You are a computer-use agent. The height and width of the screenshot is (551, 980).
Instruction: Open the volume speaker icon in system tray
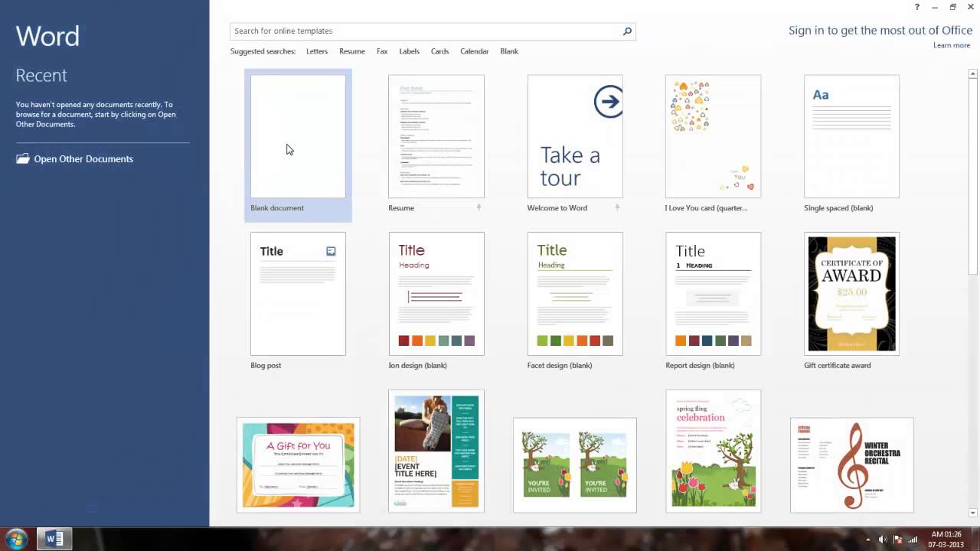883,540
